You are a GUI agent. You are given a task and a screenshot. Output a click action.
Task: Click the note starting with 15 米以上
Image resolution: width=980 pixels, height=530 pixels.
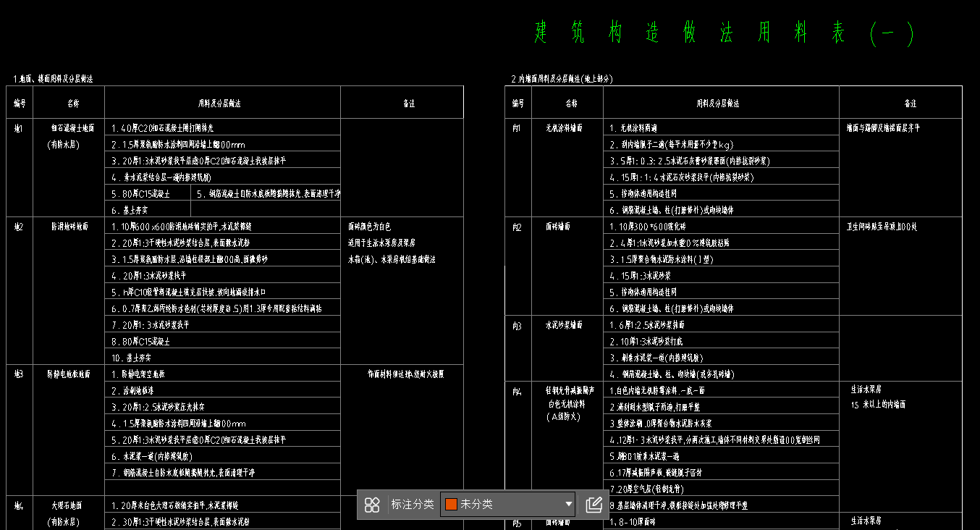coord(878,405)
